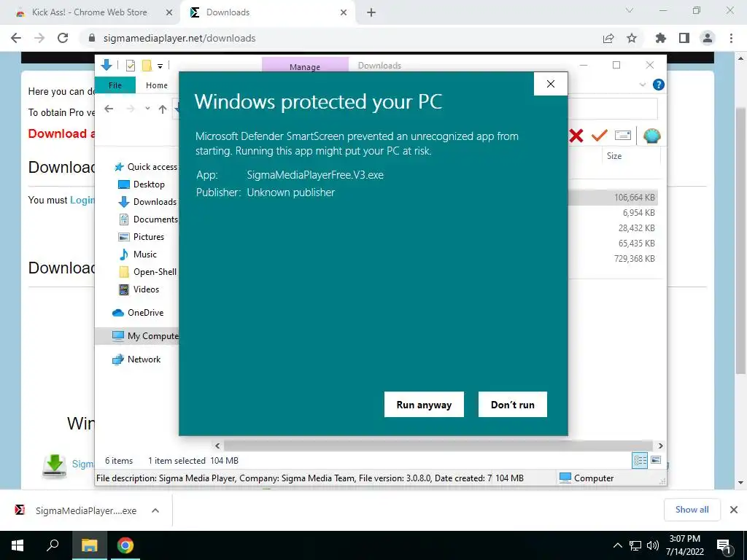
Task: Click the red X delete toolbar icon
Action: pos(576,136)
